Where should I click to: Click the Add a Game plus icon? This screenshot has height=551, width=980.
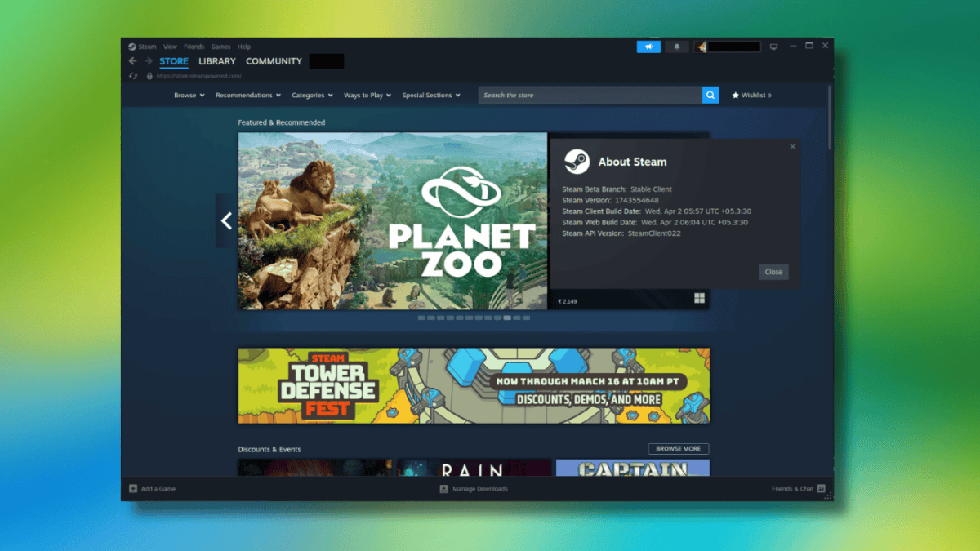(x=133, y=489)
